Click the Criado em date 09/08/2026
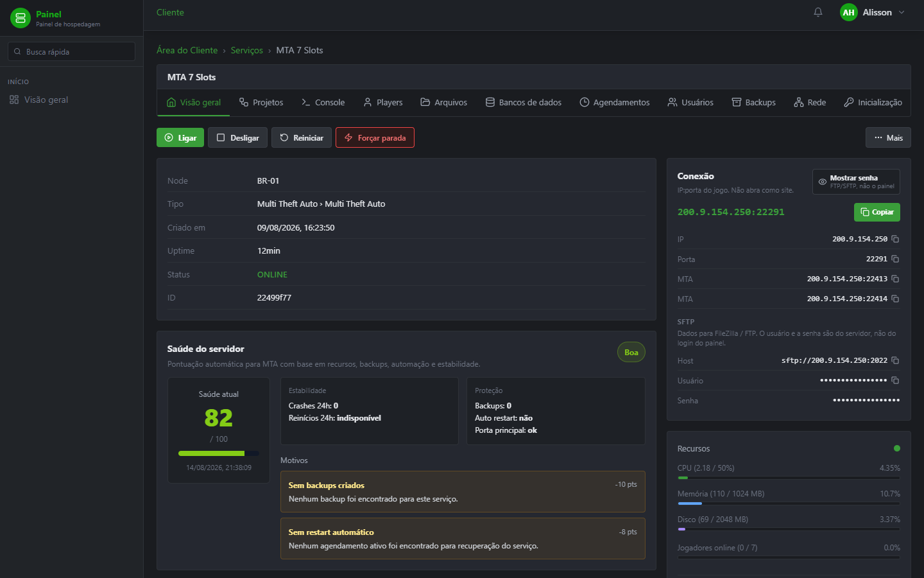Viewport: 924px width, 578px height. 296,227
